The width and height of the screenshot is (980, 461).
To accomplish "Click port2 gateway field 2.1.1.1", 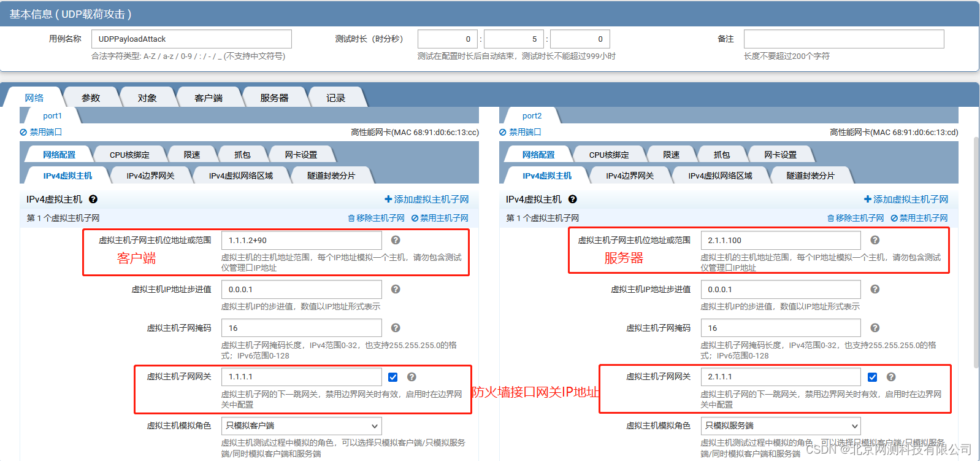I will 781,377.
